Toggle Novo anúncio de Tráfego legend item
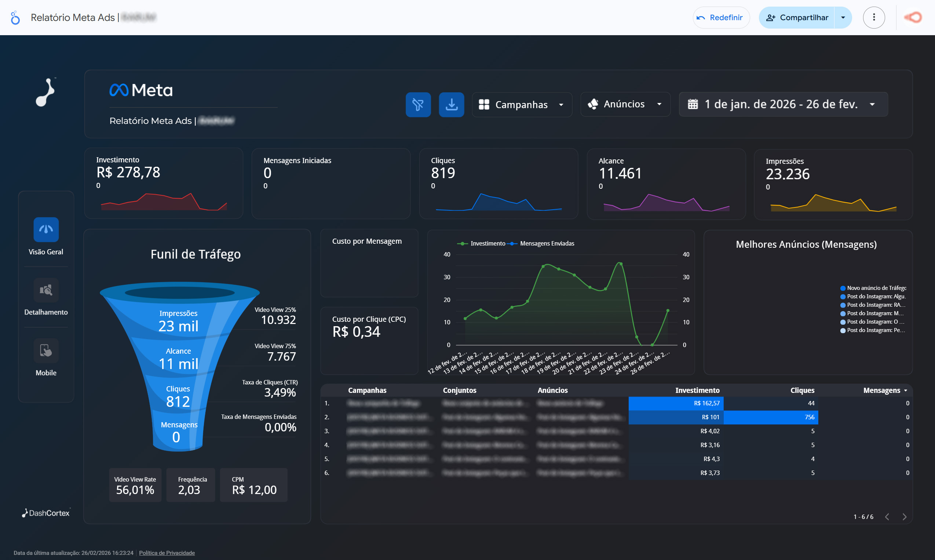Screen dimensions: 935x560 tap(876, 288)
